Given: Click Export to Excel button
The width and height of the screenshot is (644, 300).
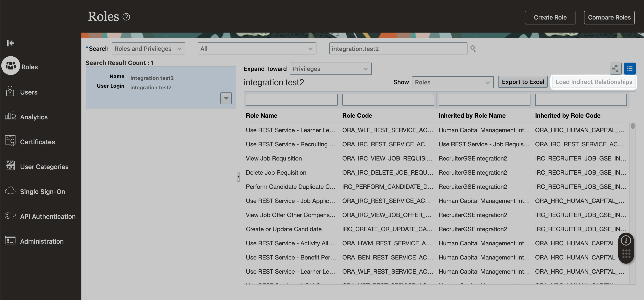Looking at the screenshot, I should [x=523, y=82].
